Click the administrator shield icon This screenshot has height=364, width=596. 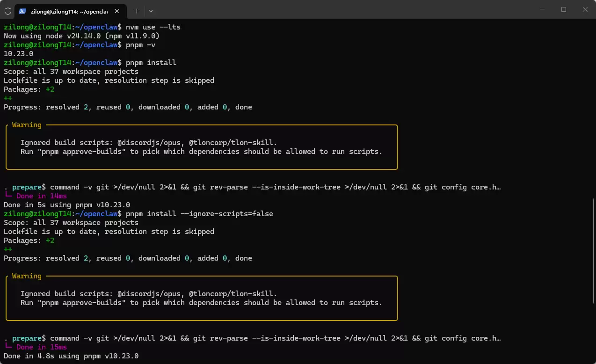coord(8,11)
